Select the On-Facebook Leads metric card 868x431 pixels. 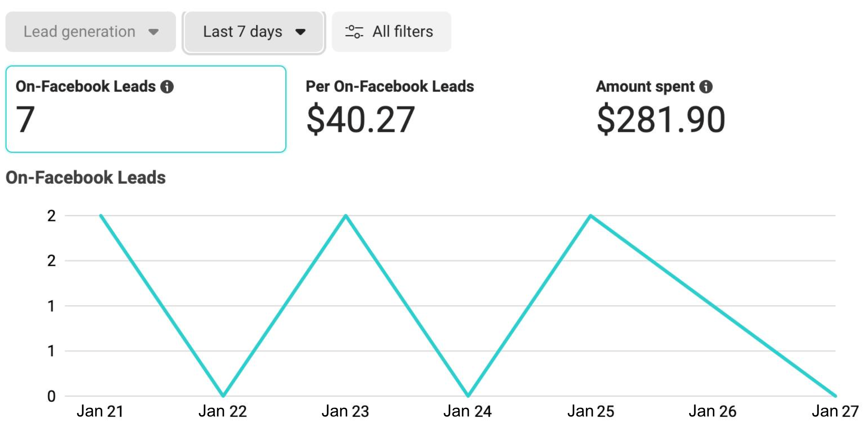tap(146, 109)
